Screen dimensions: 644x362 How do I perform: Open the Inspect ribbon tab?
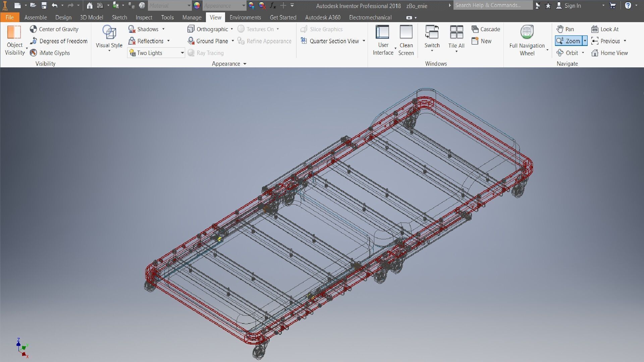(144, 17)
